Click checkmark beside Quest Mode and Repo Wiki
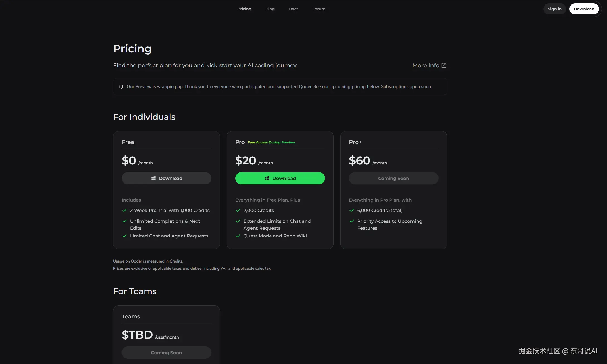 click(238, 236)
